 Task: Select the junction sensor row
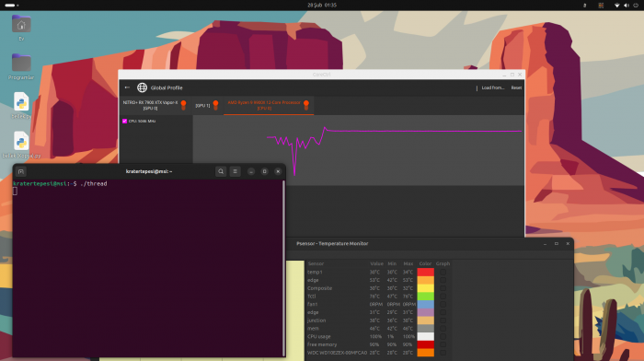379,320
